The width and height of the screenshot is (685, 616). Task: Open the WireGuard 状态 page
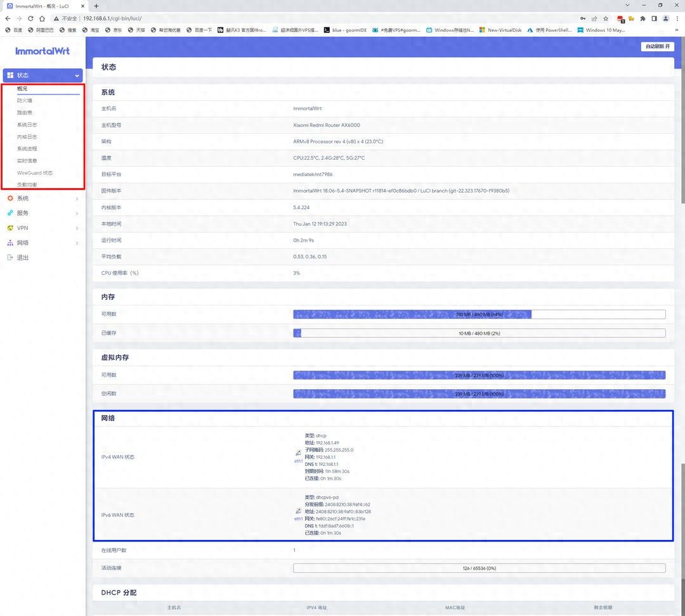tap(35, 173)
